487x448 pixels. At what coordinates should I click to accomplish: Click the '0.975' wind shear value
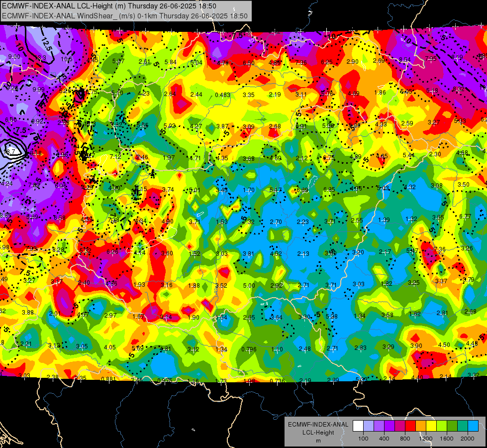pyautogui.click(x=165, y=380)
